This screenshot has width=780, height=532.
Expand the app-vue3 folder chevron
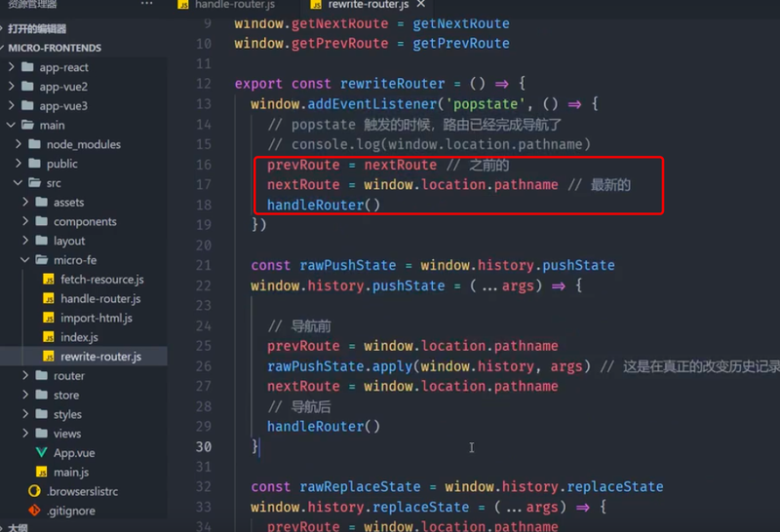tap(12, 105)
